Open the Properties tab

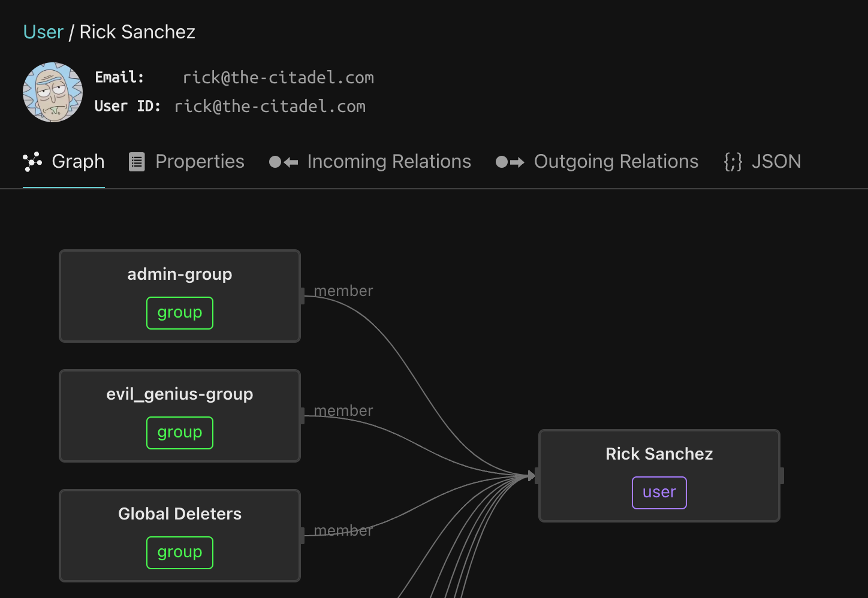186,162
